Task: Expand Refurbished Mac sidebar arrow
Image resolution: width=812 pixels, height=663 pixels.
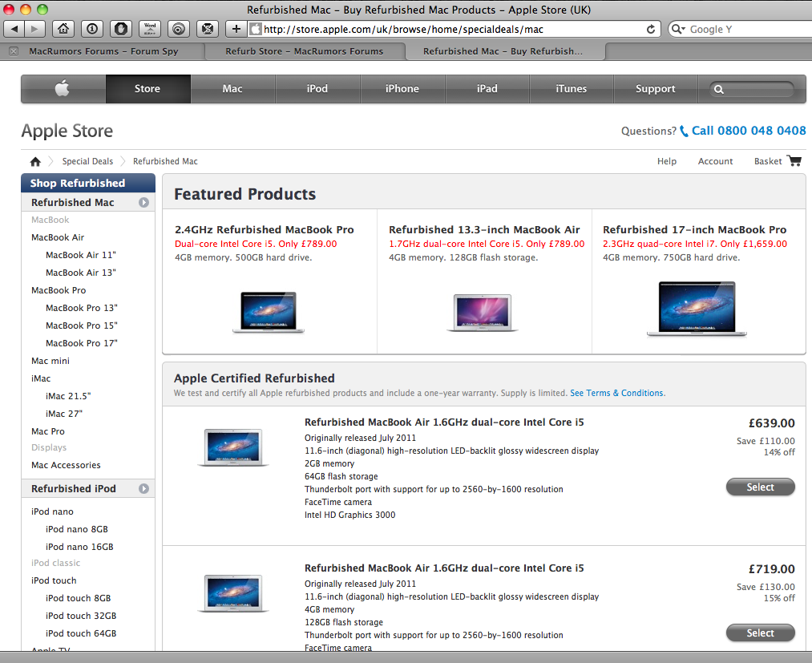Action: (x=144, y=203)
